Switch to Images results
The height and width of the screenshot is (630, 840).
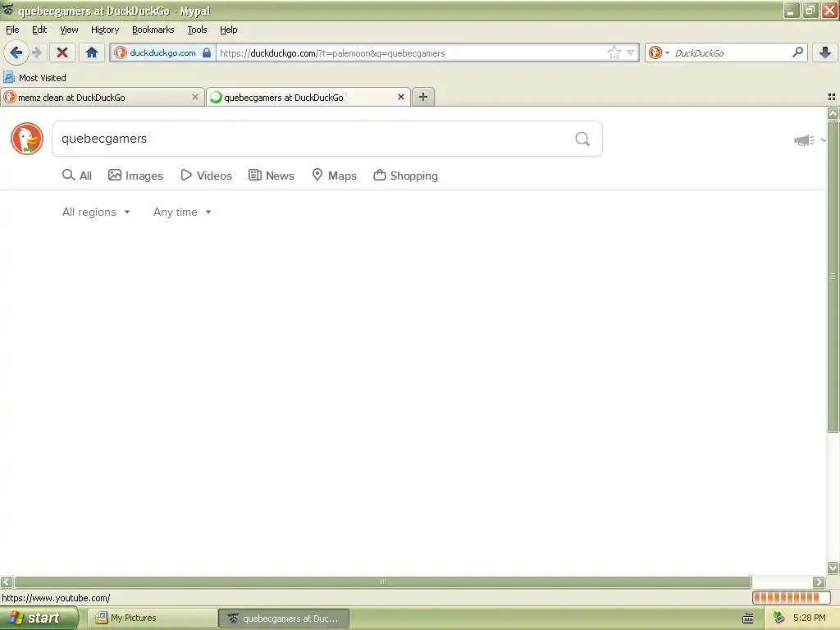click(135, 176)
